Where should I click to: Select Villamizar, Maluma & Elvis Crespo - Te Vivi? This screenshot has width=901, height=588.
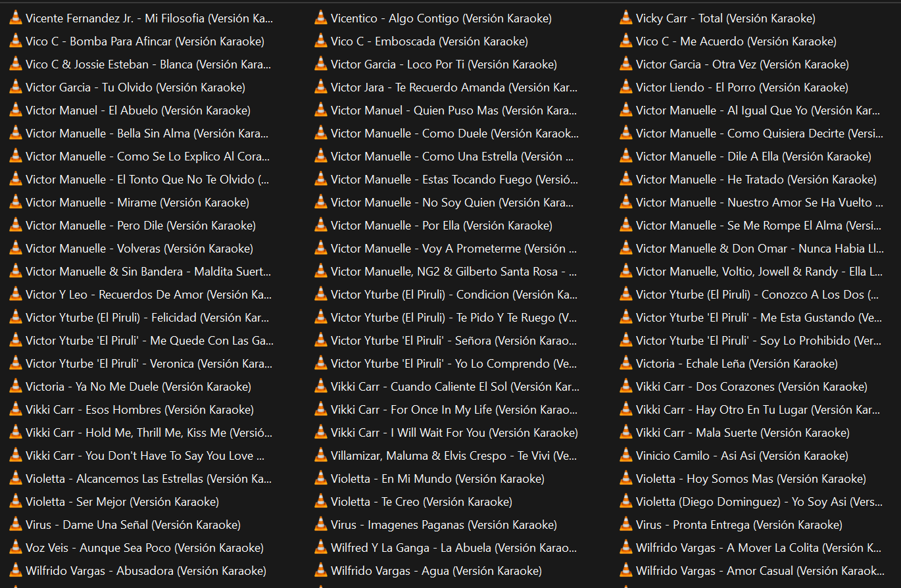447,456
